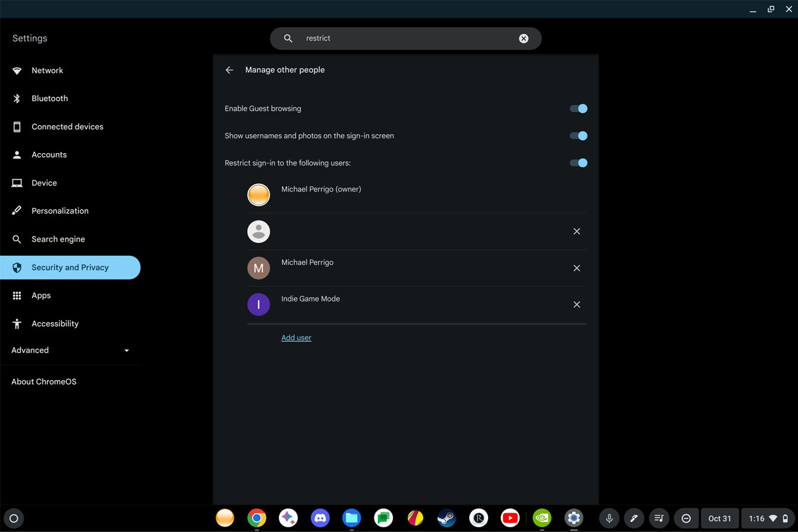
Task: Remove Michael Perrigo (non-owner) from the list
Action: (x=577, y=268)
